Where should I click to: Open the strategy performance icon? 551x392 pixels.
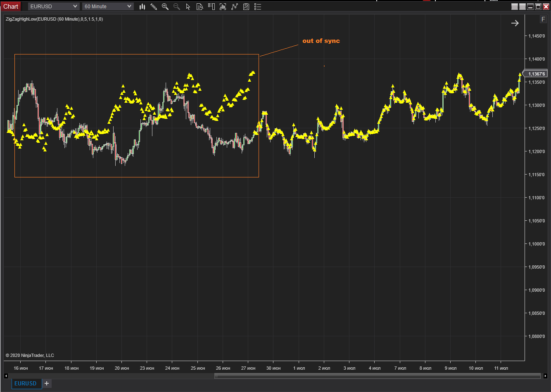click(x=246, y=7)
